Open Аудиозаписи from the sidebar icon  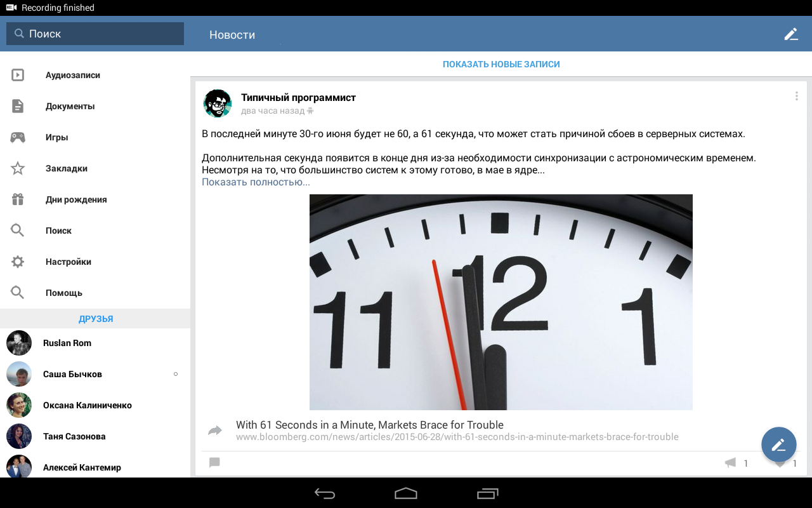(18, 75)
